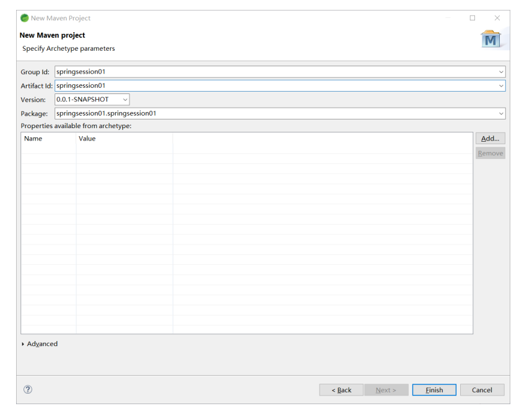
Task: Click the Spring leaf icon in title bar
Action: click(x=24, y=18)
